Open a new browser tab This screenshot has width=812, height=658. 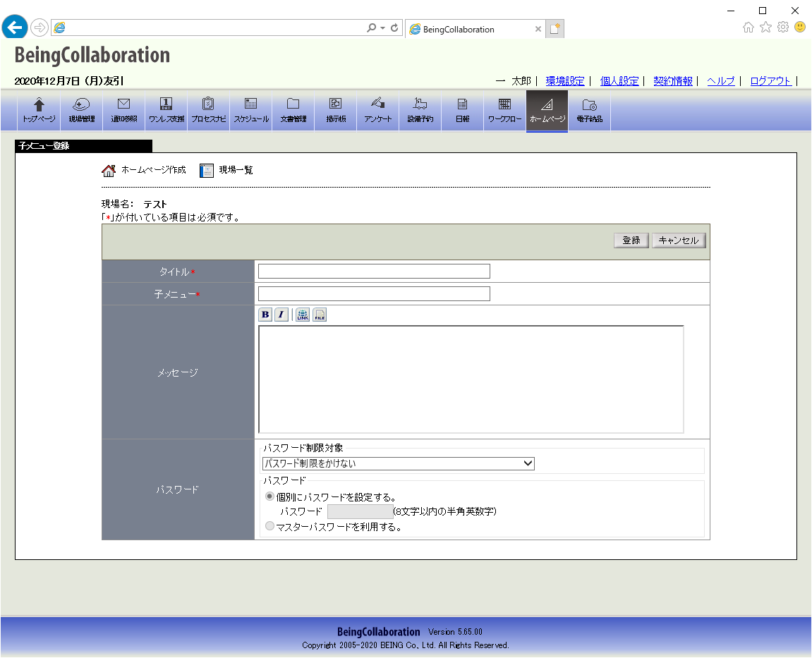[x=555, y=29]
